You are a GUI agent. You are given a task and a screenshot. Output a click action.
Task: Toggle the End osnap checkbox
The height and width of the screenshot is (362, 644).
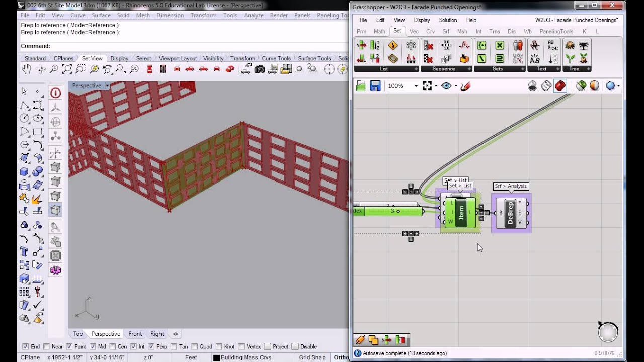point(25,346)
